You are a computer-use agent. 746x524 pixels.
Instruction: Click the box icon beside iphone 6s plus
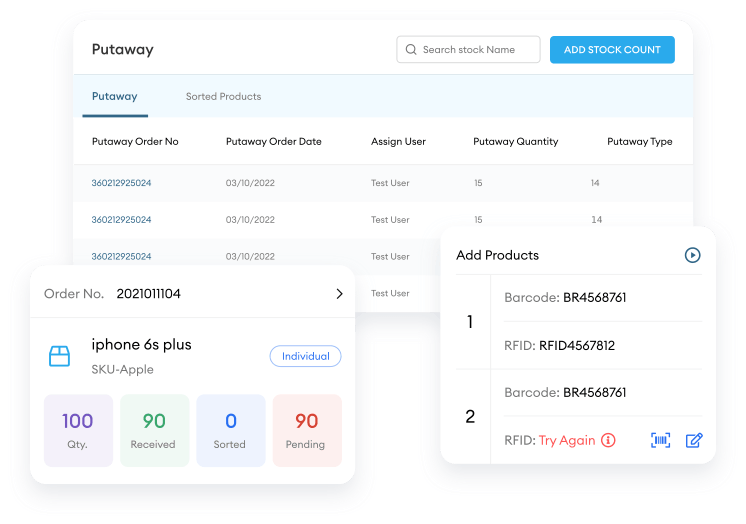click(59, 356)
